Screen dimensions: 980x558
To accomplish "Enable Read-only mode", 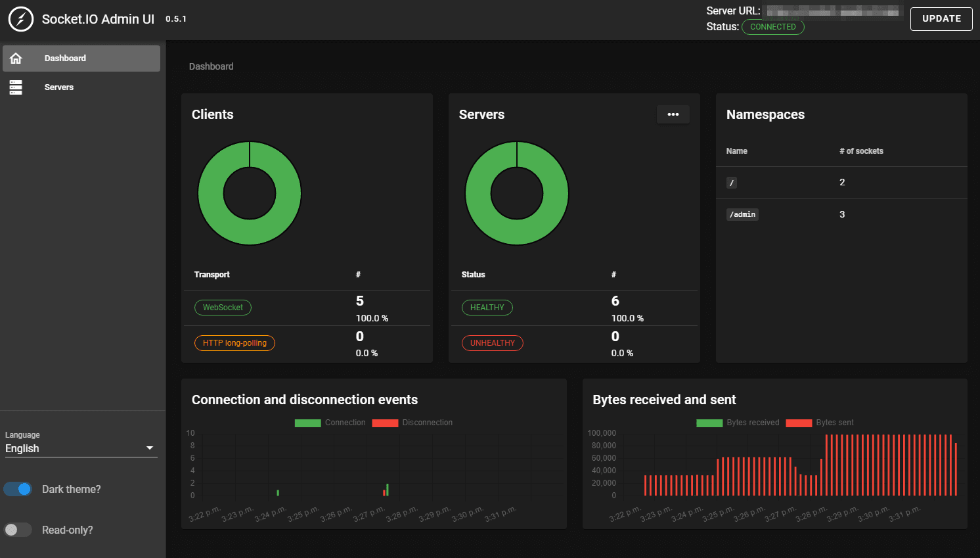I will (x=18, y=529).
